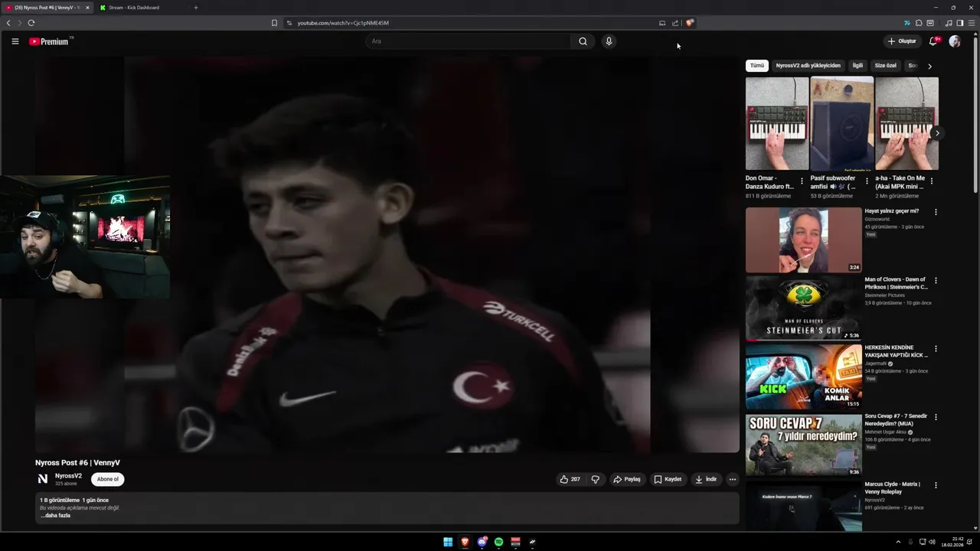Open the browser main menu icon
The image size is (980, 551).
click(x=972, y=23)
